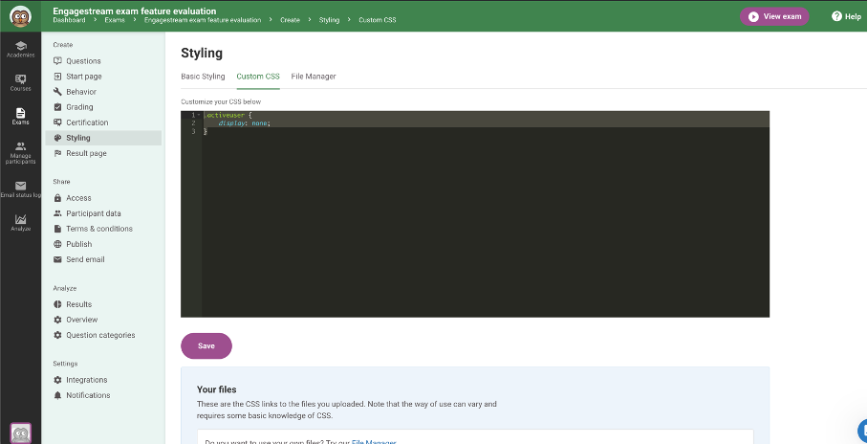The width and height of the screenshot is (868, 444).
Task: Open the Analyze chart icon
Action: [20, 222]
